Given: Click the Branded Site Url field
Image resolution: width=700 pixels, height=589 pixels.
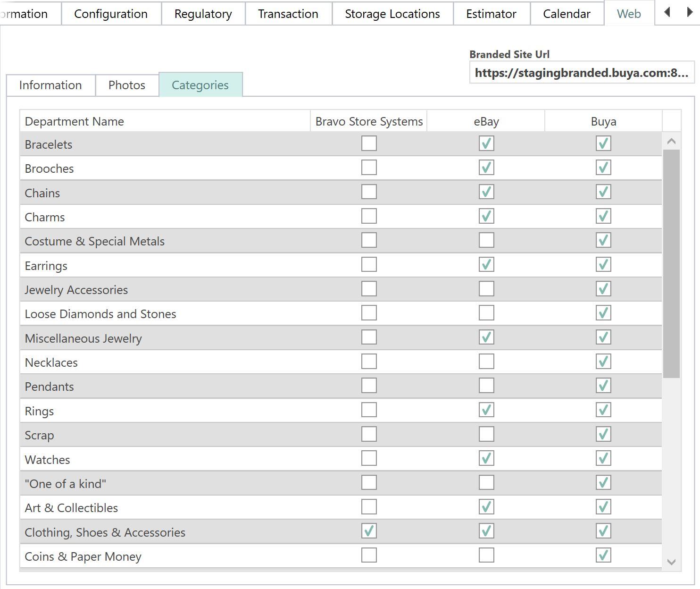Looking at the screenshot, I should point(582,73).
